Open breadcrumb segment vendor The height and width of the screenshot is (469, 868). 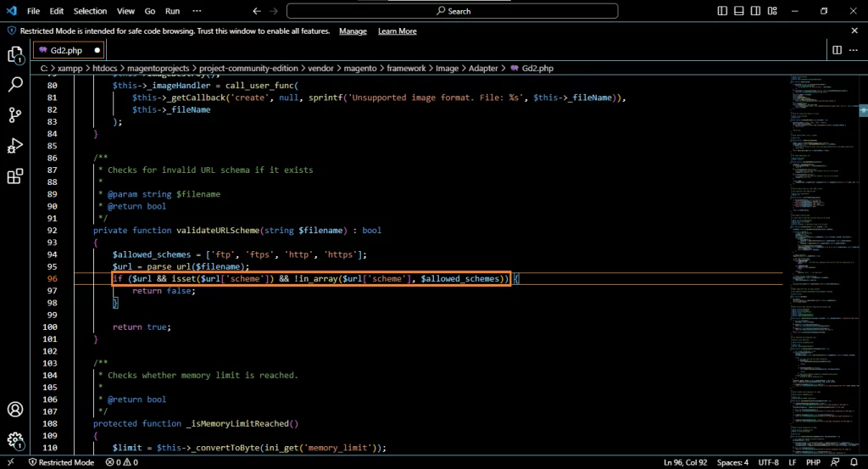coord(320,68)
